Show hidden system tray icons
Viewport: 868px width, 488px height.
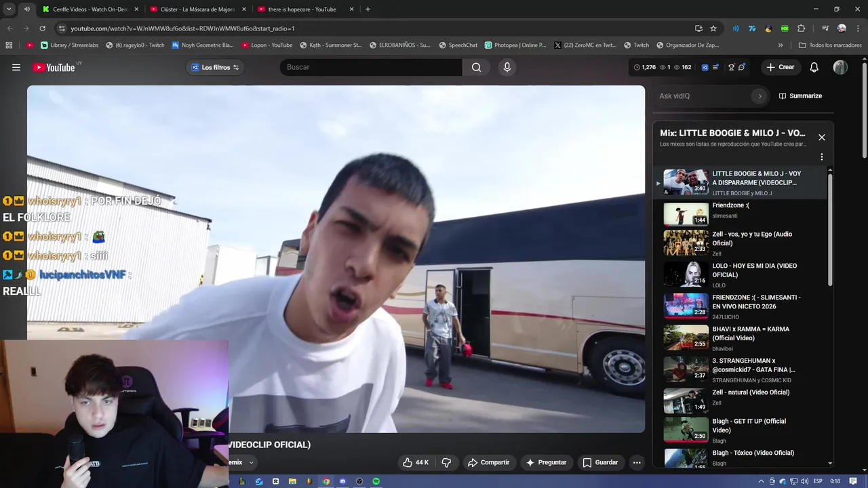point(761,481)
